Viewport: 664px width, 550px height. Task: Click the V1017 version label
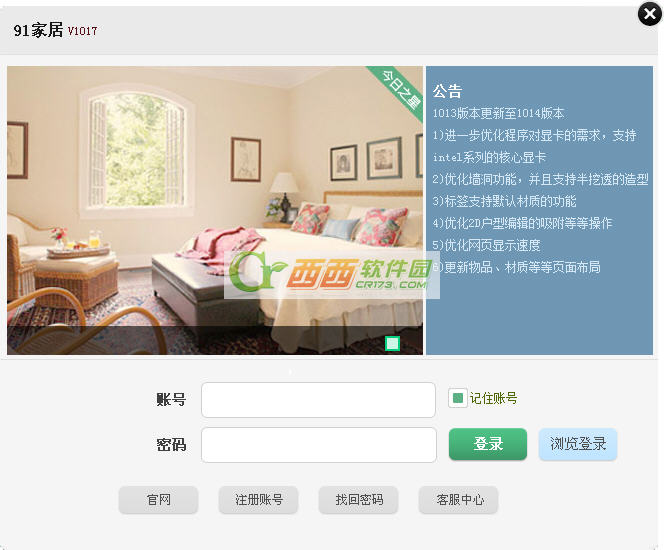pos(82,31)
